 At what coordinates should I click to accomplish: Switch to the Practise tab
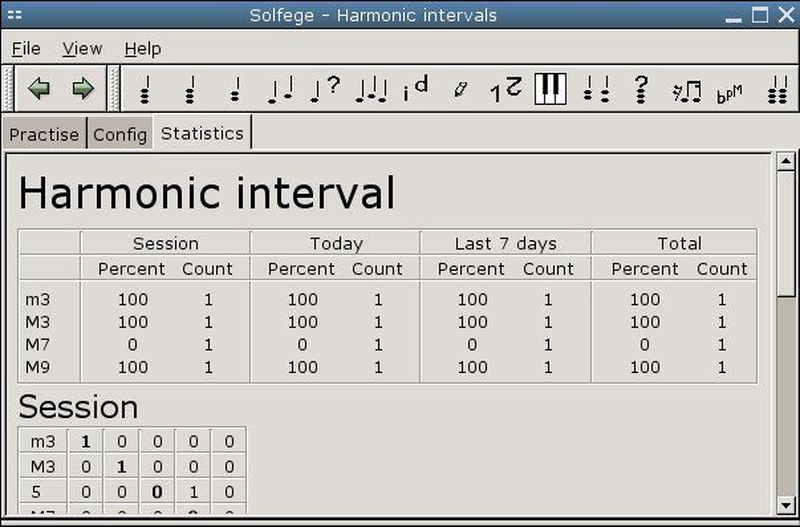[x=44, y=135]
